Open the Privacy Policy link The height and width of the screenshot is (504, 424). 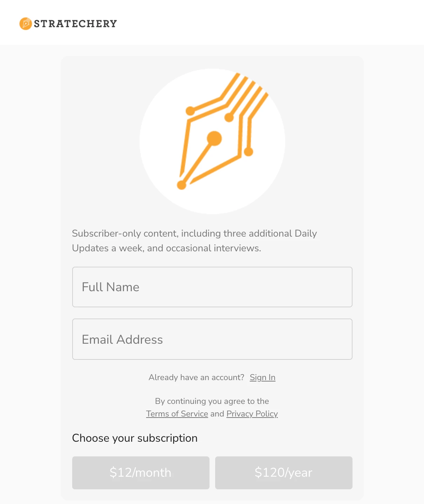click(252, 414)
